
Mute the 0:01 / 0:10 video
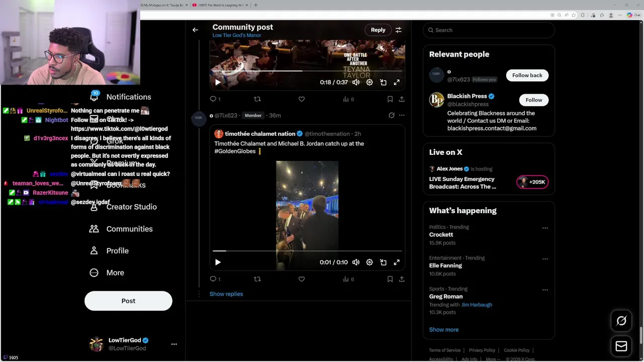tap(356, 262)
